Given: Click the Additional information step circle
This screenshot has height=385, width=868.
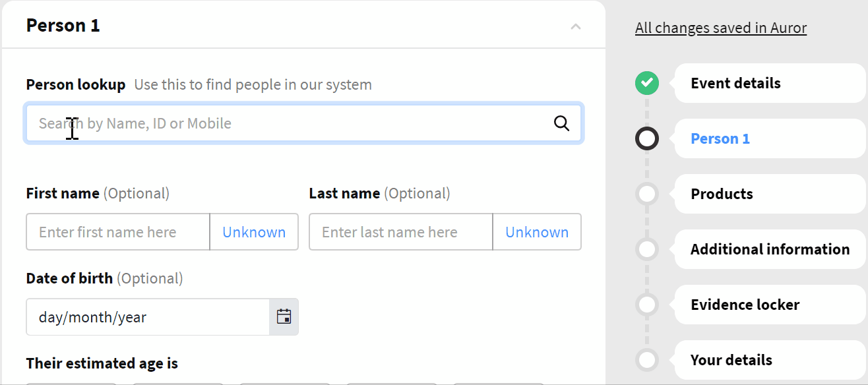Looking at the screenshot, I should point(647,249).
